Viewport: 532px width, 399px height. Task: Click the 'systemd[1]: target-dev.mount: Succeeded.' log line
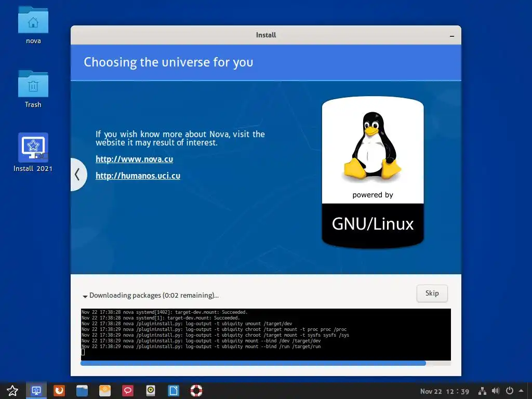161,318
